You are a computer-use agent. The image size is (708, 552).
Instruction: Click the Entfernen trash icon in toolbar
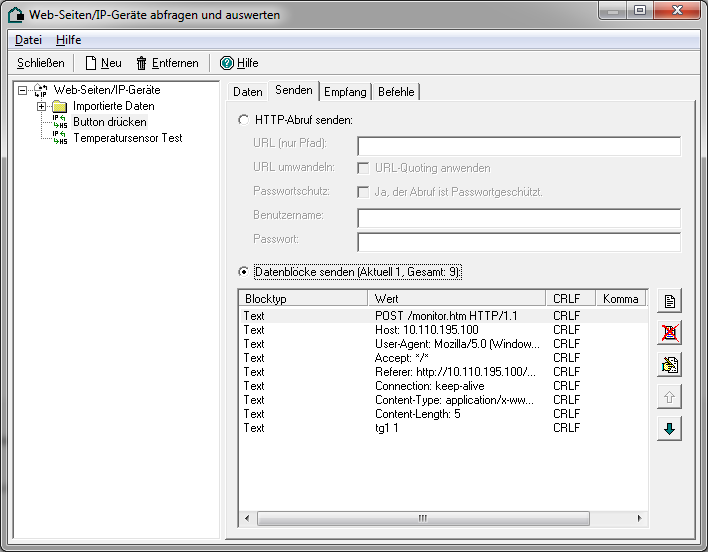pos(141,63)
